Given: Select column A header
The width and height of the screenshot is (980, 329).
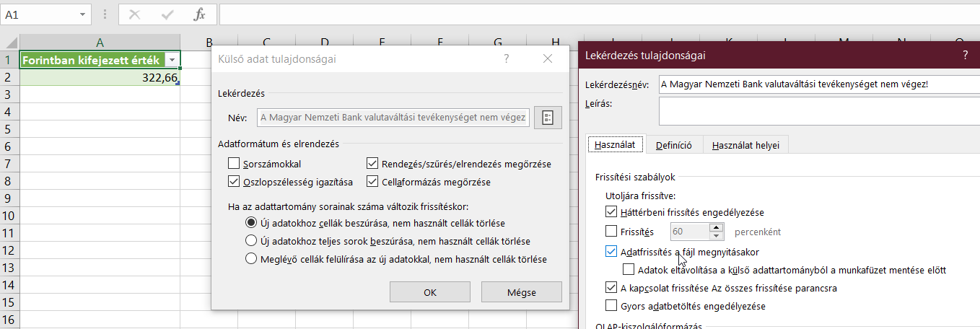Looking at the screenshot, I should (100, 43).
